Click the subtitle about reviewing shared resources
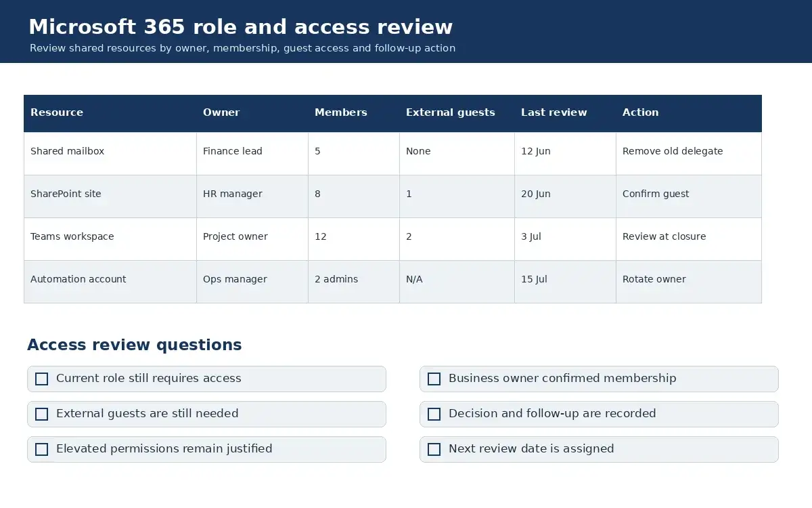Viewport: 812px width, 508px height. point(242,48)
